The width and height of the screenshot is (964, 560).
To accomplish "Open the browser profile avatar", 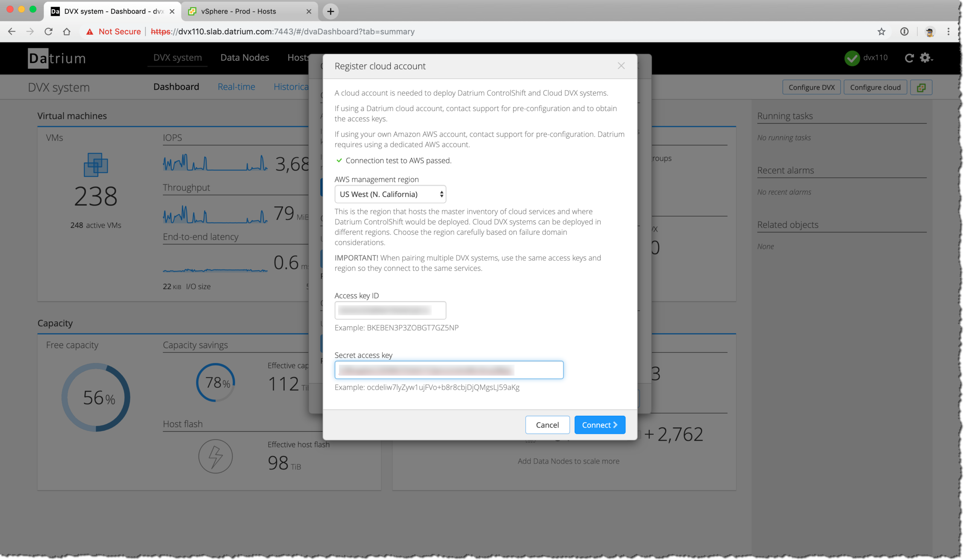I will click(x=930, y=32).
